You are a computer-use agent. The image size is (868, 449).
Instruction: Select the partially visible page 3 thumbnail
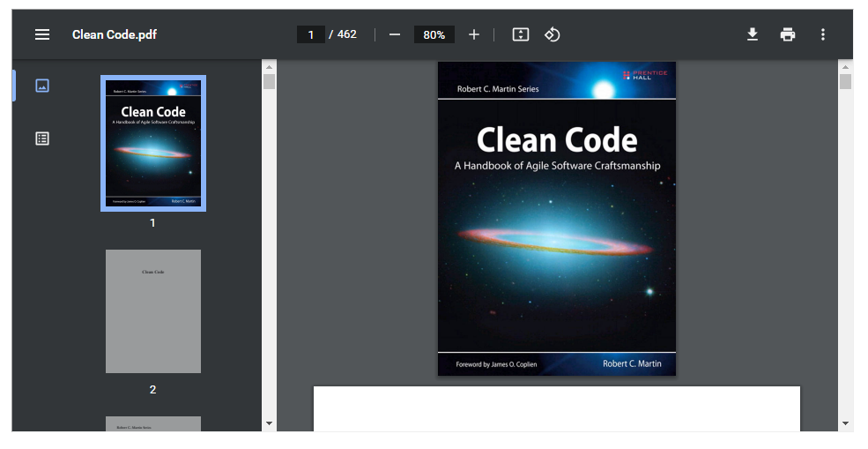pyautogui.click(x=153, y=423)
